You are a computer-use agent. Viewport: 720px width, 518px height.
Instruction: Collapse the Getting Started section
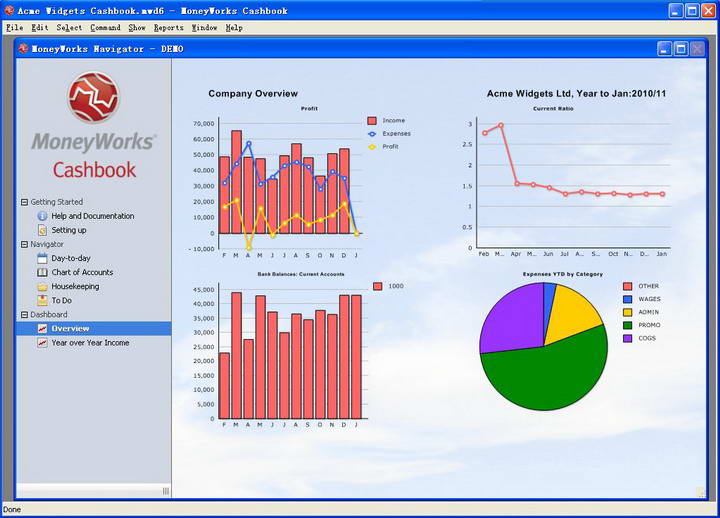point(24,202)
